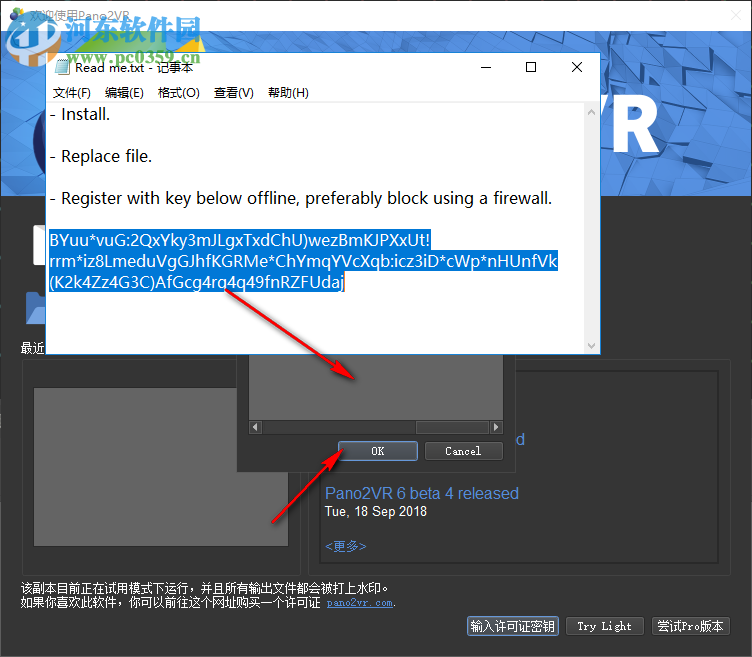The image size is (752, 657).
Task: Click the key line starting with BYuu*vuG
Action: 240,240
